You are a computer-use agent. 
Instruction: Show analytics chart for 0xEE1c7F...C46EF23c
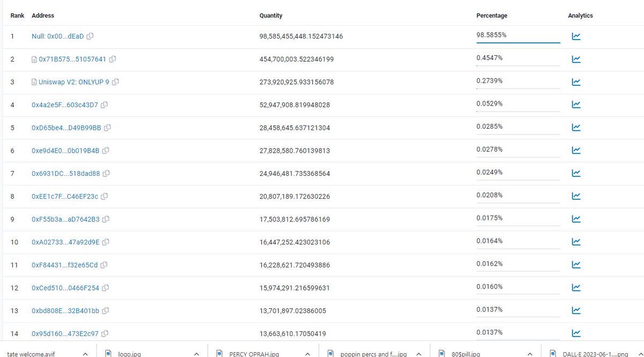point(576,196)
